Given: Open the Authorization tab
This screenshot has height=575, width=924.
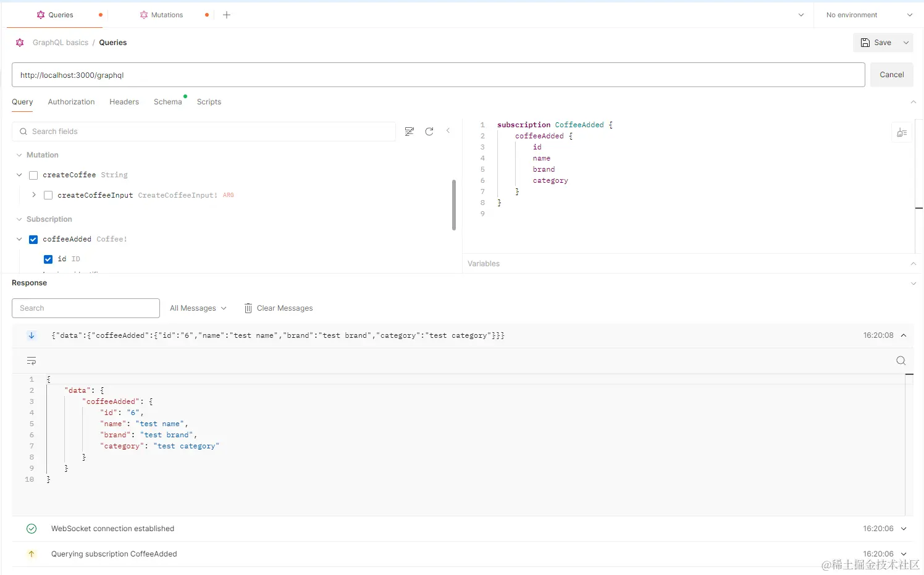Looking at the screenshot, I should pos(71,102).
